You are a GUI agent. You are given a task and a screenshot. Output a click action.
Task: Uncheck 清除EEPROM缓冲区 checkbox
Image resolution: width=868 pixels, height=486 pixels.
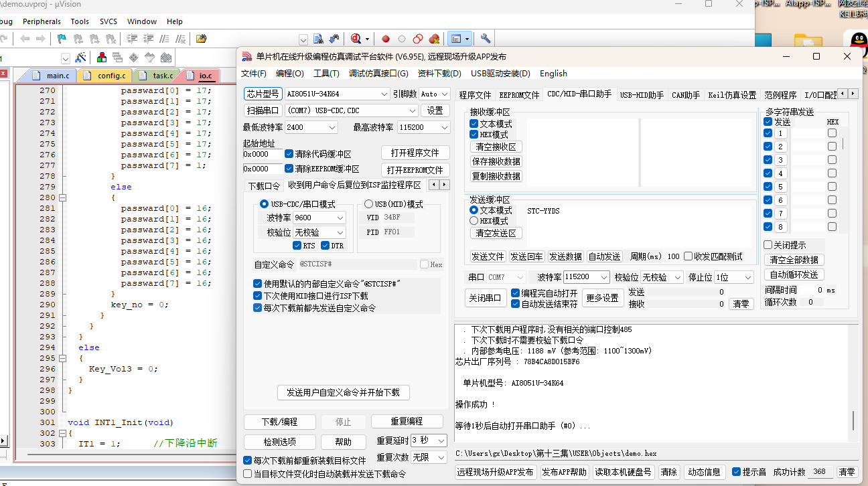pos(289,169)
